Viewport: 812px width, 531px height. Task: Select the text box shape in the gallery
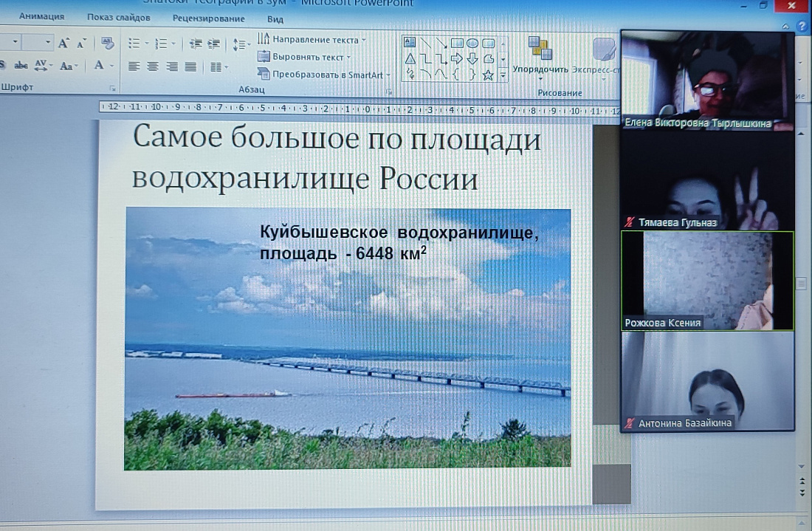pyautogui.click(x=410, y=44)
